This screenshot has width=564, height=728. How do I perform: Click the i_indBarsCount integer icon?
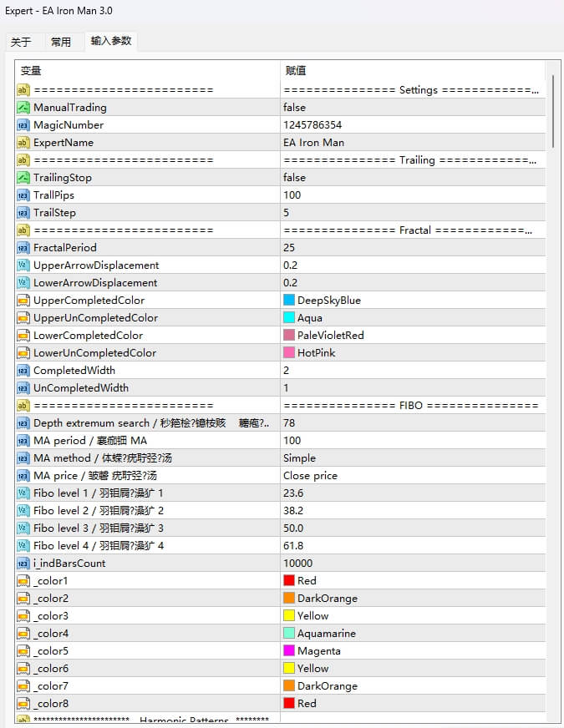pos(23,564)
